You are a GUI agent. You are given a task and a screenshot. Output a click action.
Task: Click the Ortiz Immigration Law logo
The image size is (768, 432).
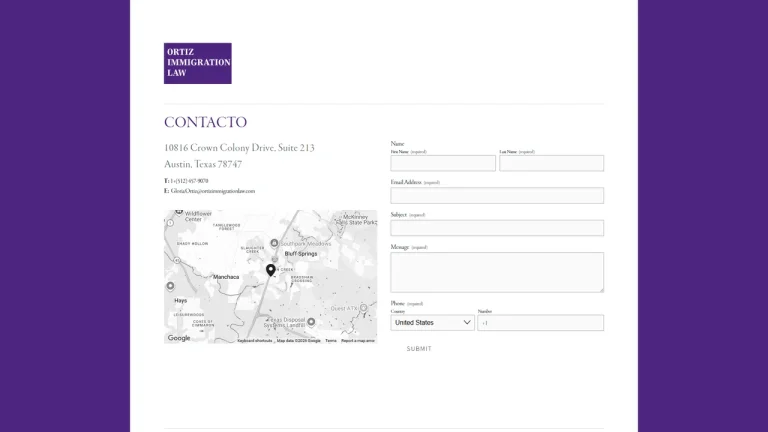click(197, 63)
